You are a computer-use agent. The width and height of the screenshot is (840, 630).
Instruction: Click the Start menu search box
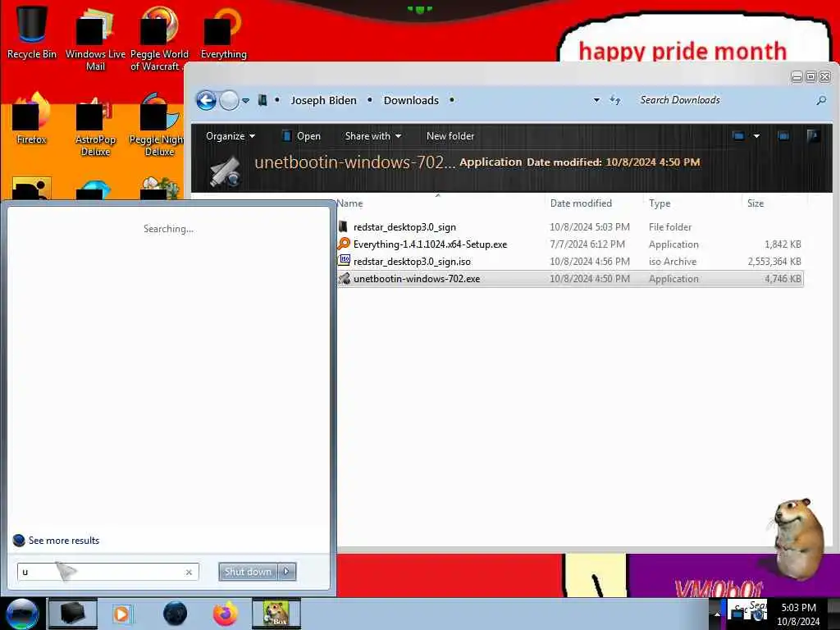point(107,572)
